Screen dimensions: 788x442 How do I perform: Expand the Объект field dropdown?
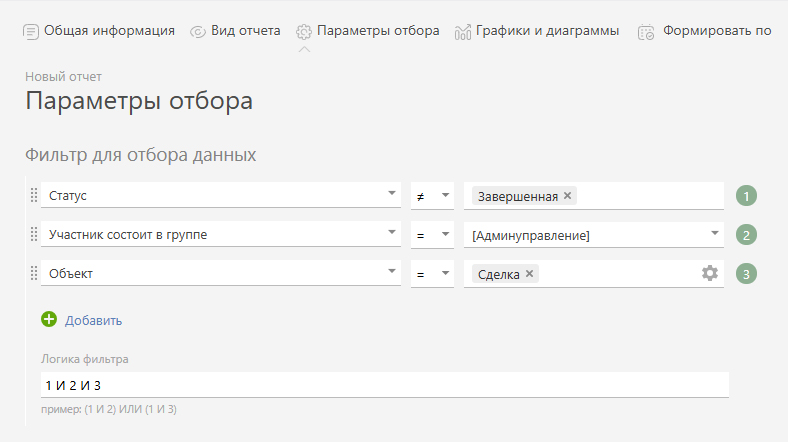tap(391, 271)
